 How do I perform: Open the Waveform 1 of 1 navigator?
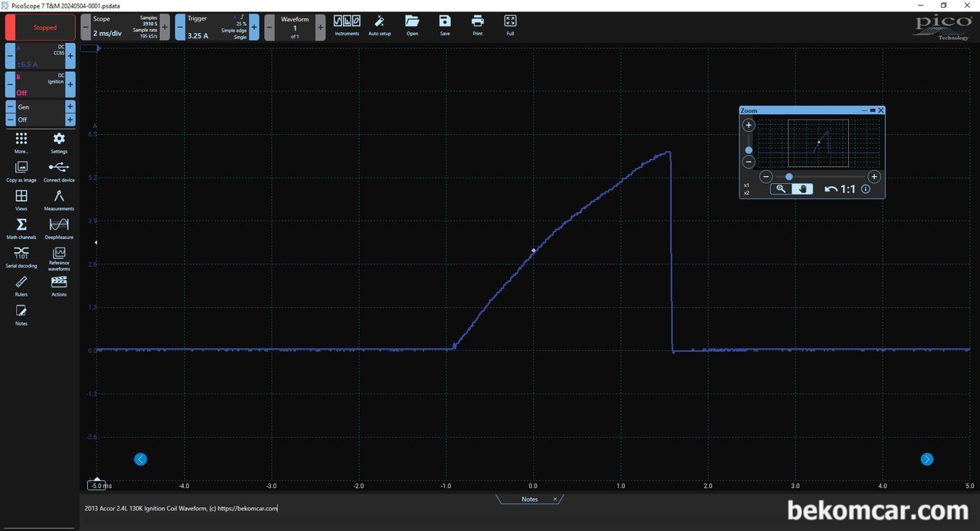295,28
